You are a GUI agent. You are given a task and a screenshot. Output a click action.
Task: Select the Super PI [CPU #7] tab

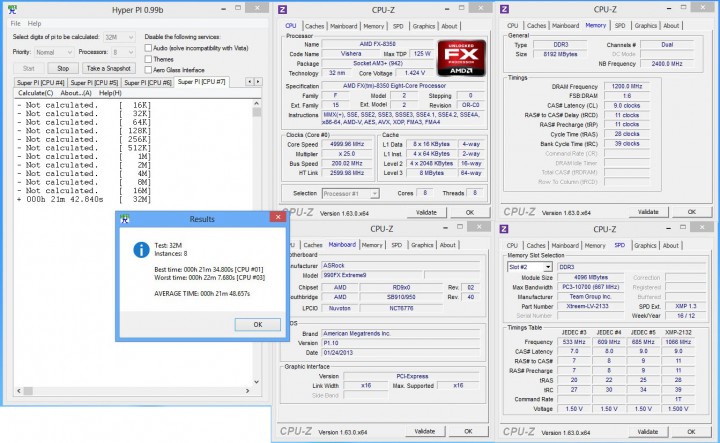tap(202, 82)
